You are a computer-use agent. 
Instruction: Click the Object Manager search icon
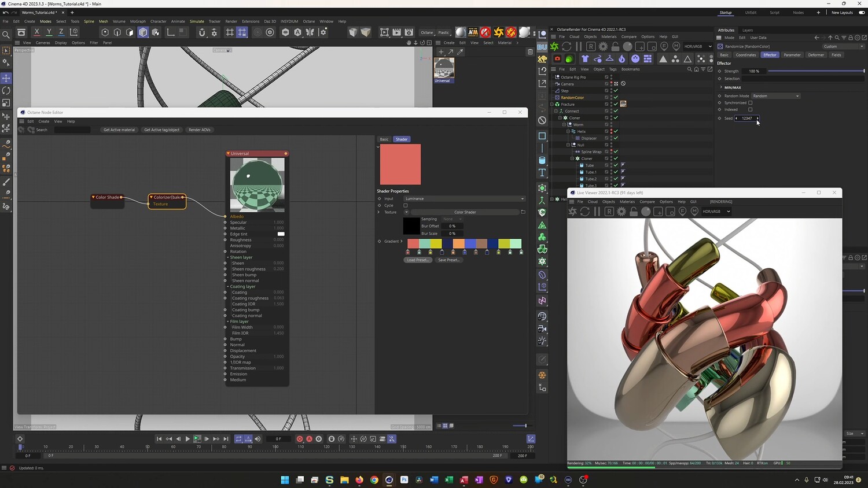tap(689, 69)
